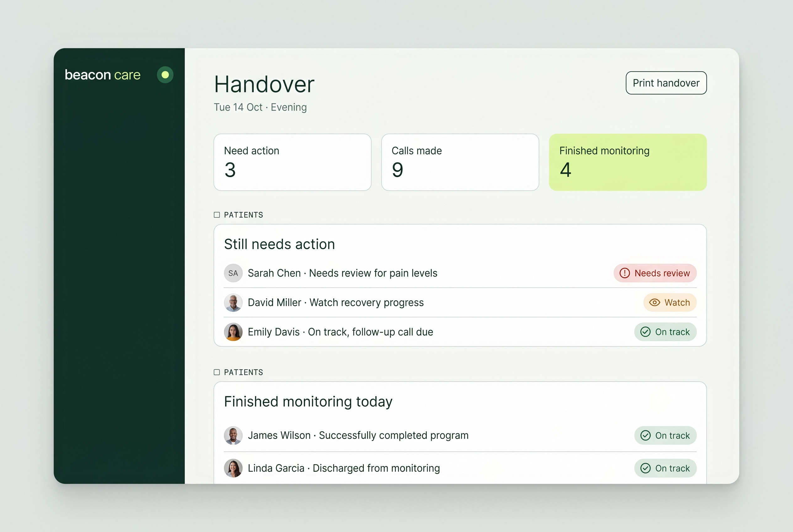
Task: Print the handover report
Action: click(666, 83)
